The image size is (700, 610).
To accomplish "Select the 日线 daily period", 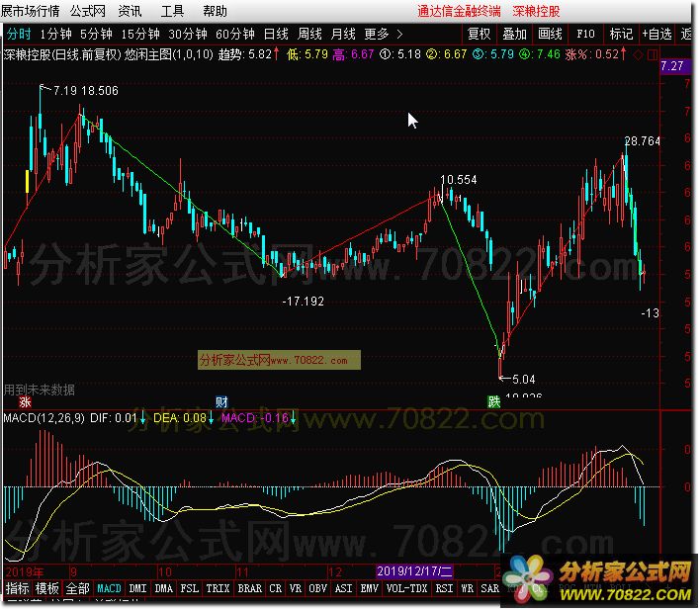I will pyautogui.click(x=275, y=34).
